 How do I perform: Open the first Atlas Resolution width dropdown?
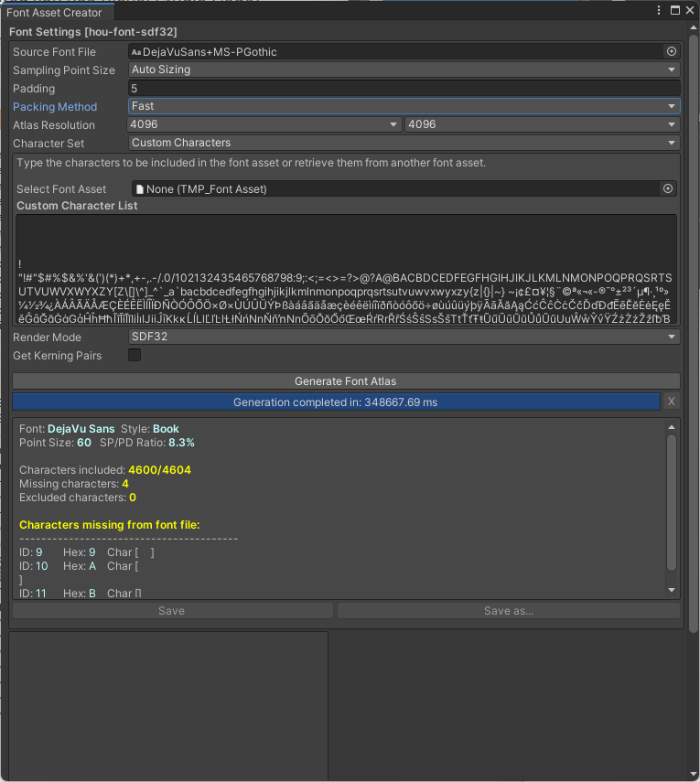pyautogui.click(x=265, y=124)
